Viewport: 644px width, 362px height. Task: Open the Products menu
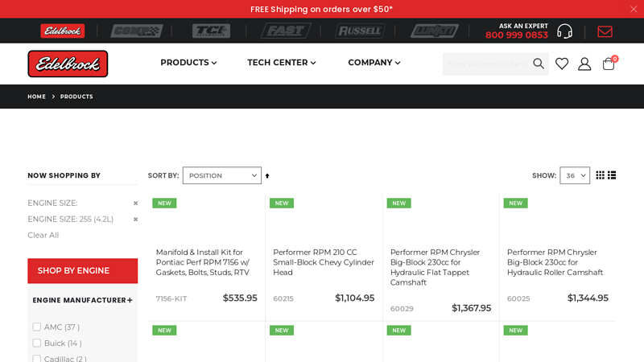point(188,63)
